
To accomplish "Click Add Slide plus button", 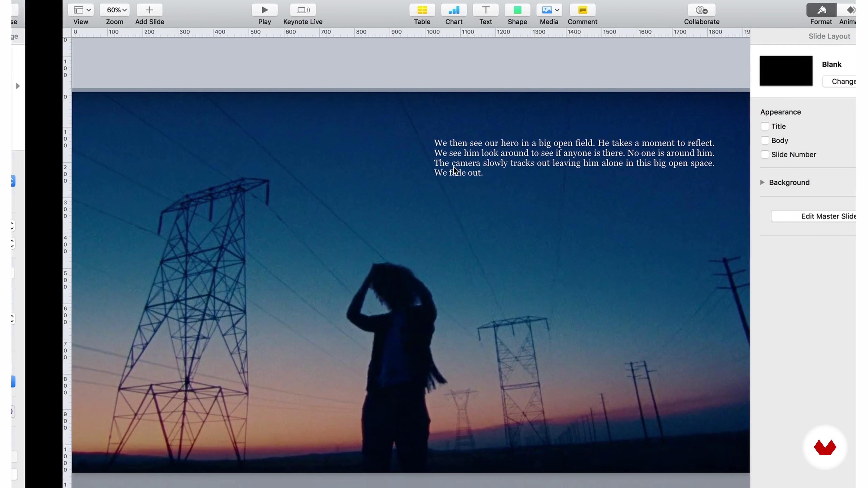I will 149,10.
